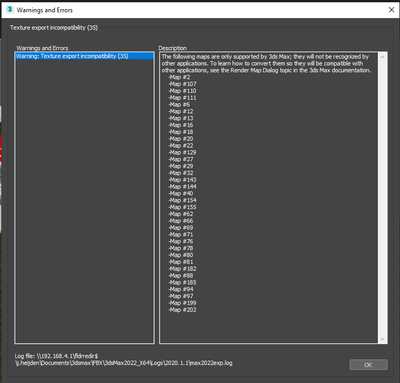Click the description scrollbar up arrow
This screenshot has width=400, height=383.
coord(382,57)
